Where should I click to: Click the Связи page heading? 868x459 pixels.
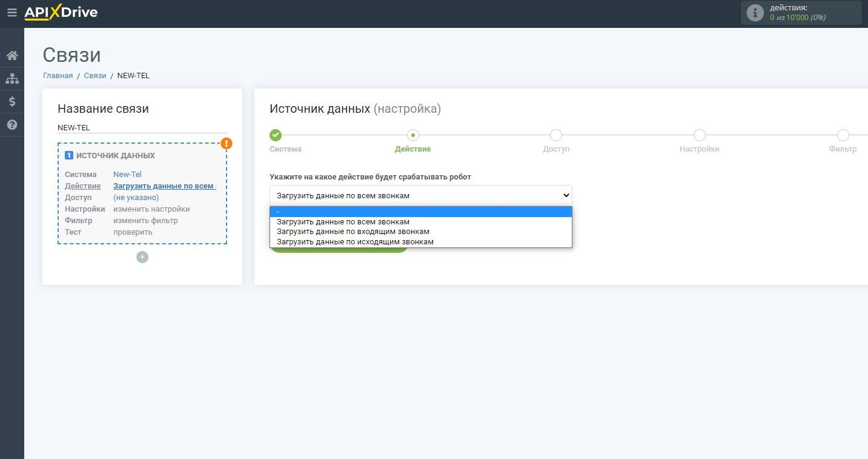[x=71, y=55]
